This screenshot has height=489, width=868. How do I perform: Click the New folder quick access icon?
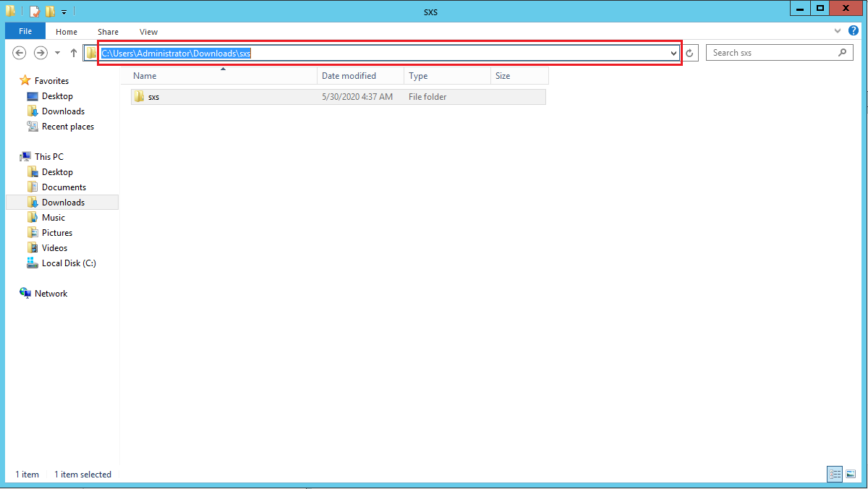click(50, 11)
